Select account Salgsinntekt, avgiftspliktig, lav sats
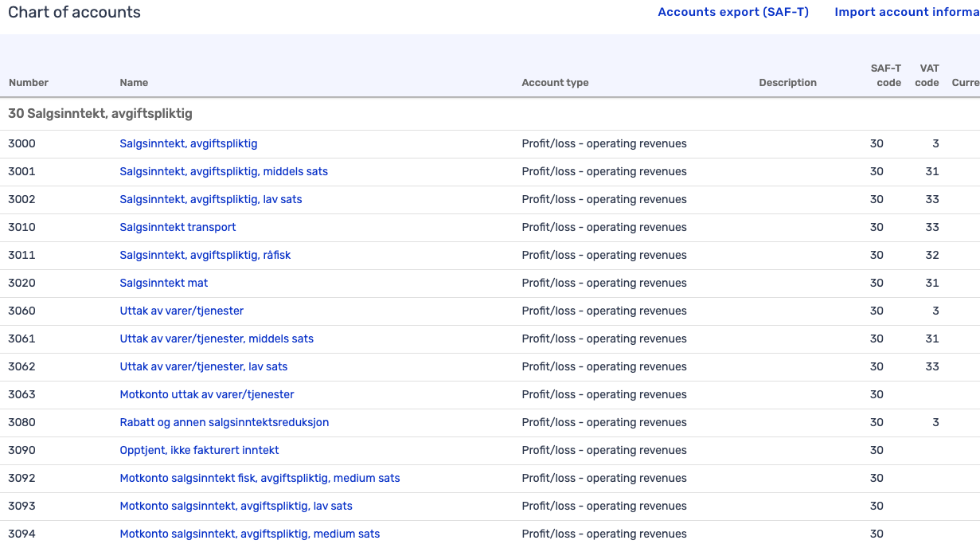 click(210, 199)
